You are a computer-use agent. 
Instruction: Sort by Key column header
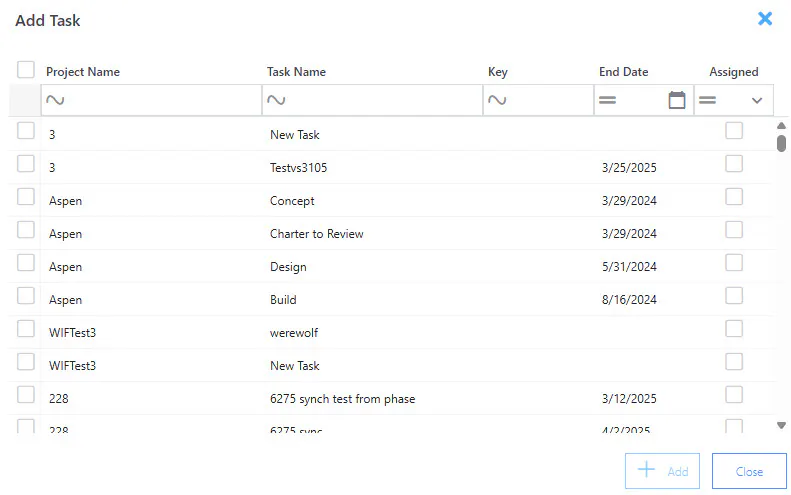497,72
